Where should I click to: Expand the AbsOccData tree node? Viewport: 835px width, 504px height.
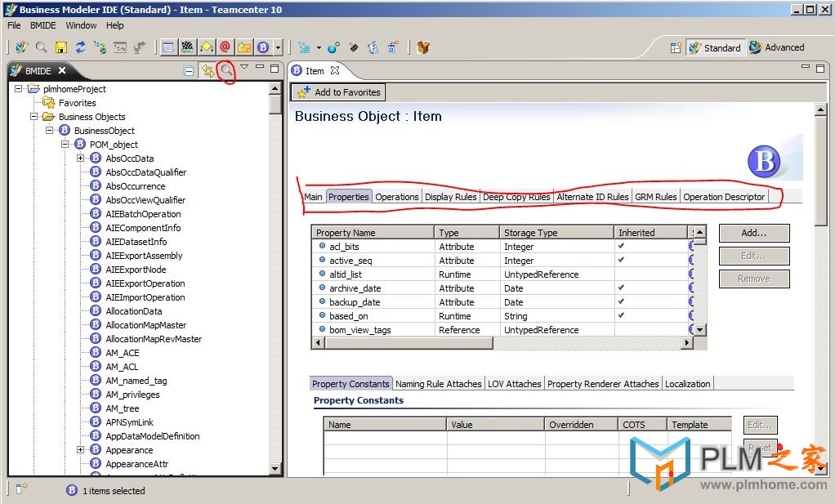[80, 158]
